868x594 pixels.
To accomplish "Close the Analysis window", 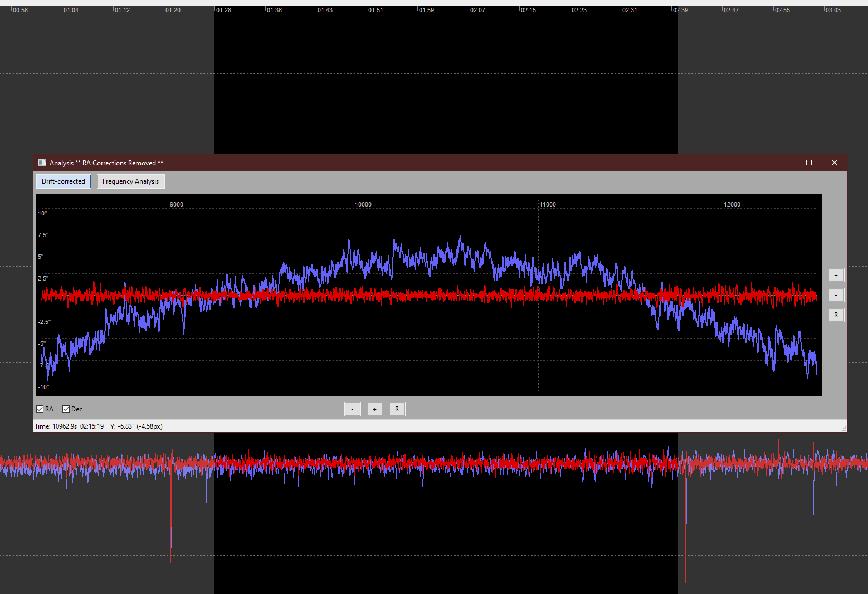I will tap(835, 163).
